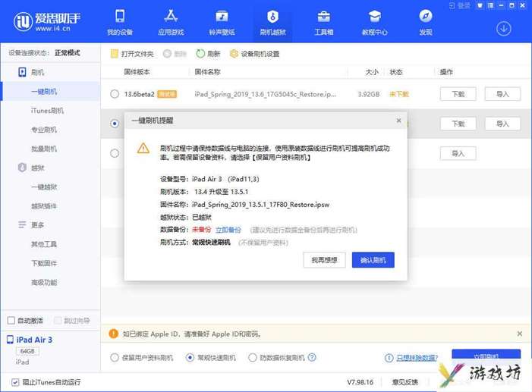Select the third firmware row radio button

pyautogui.click(x=115, y=153)
